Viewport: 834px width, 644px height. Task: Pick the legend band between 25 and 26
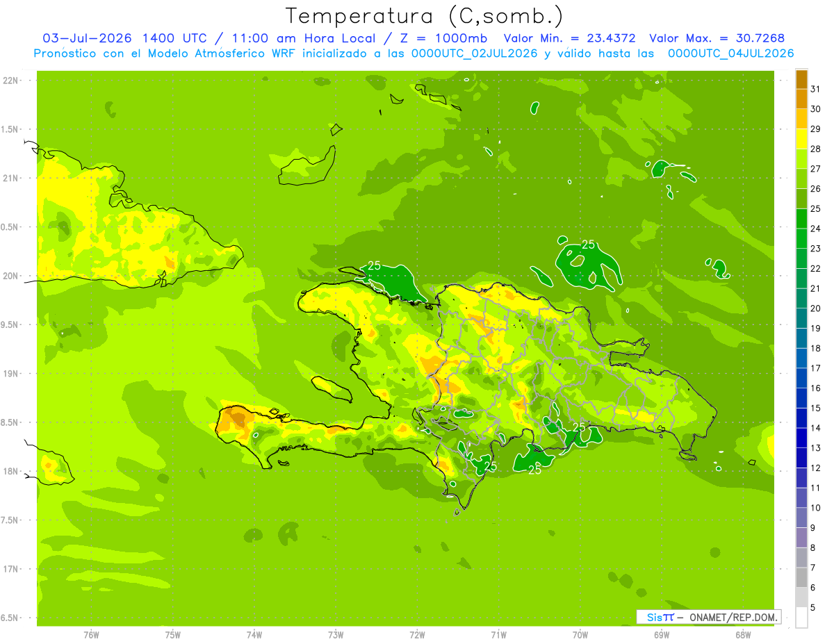click(x=801, y=199)
